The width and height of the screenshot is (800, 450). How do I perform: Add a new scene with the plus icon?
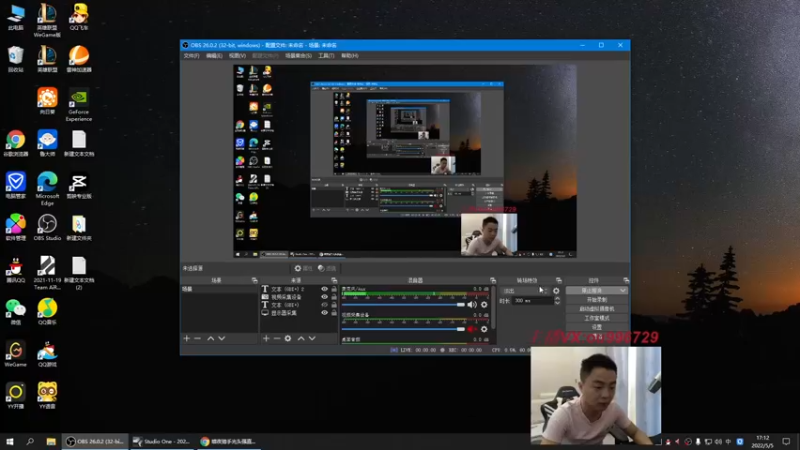(x=187, y=338)
